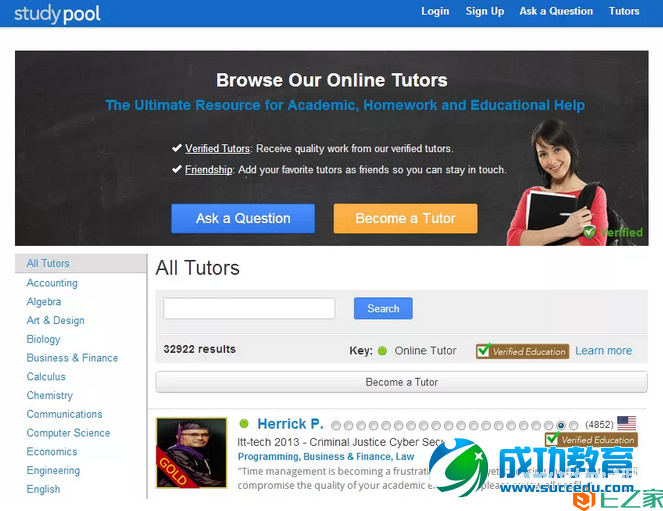
Task: Select Computer Science in the subject sidebar
Action: click(x=68, y=433)
